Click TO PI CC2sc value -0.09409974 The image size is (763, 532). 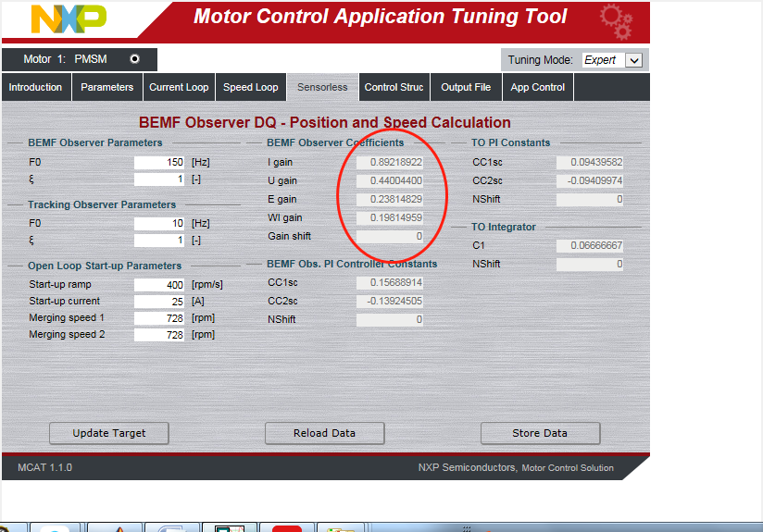590,181
